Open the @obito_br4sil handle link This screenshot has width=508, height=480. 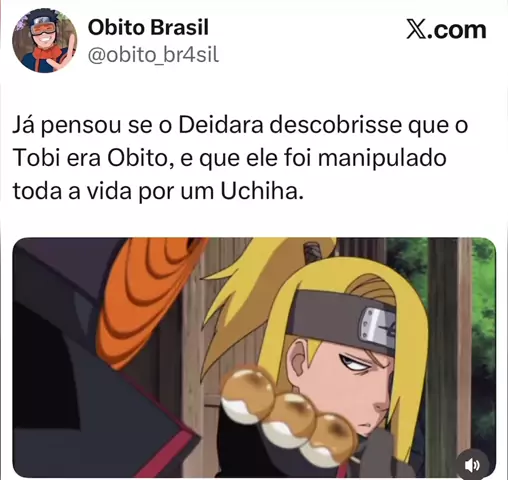pyautogui.click(x=153, y=55)
